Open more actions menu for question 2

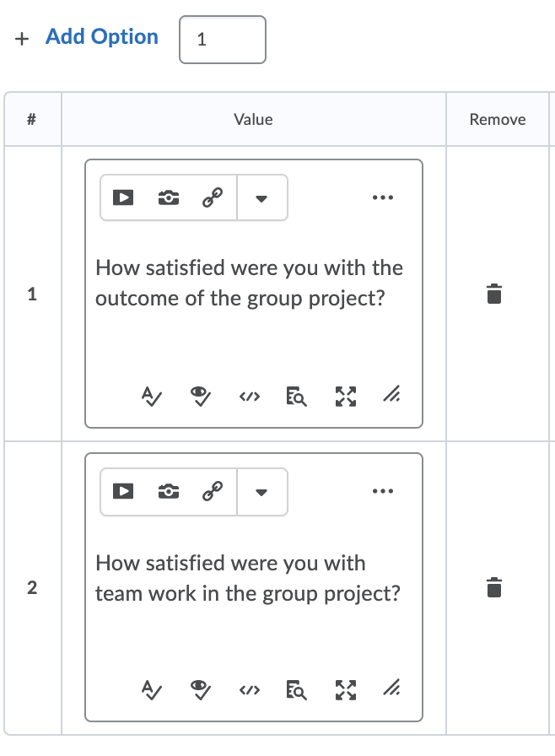point(382,491)
